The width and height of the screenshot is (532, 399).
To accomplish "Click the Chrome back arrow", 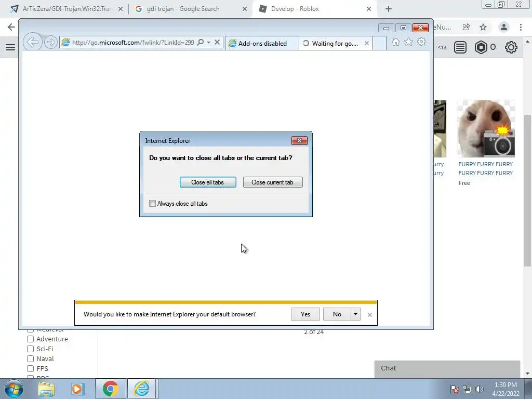I will pyautogui.click(x=11, y=27).
